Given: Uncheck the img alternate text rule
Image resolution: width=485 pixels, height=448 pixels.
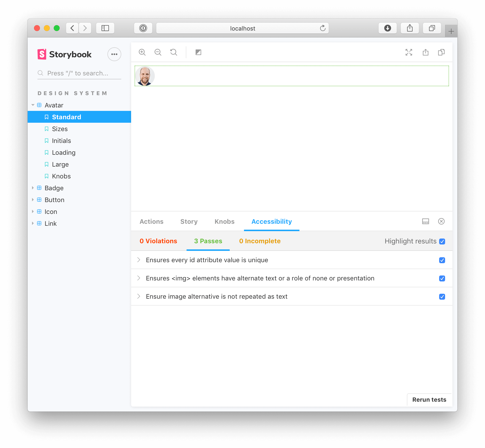Looking at the screenshot, I should click(442, 278).
